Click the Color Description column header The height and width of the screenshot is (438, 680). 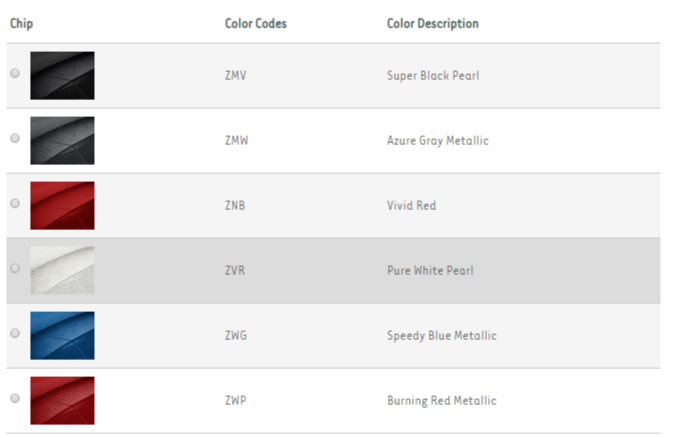point(433,23)
